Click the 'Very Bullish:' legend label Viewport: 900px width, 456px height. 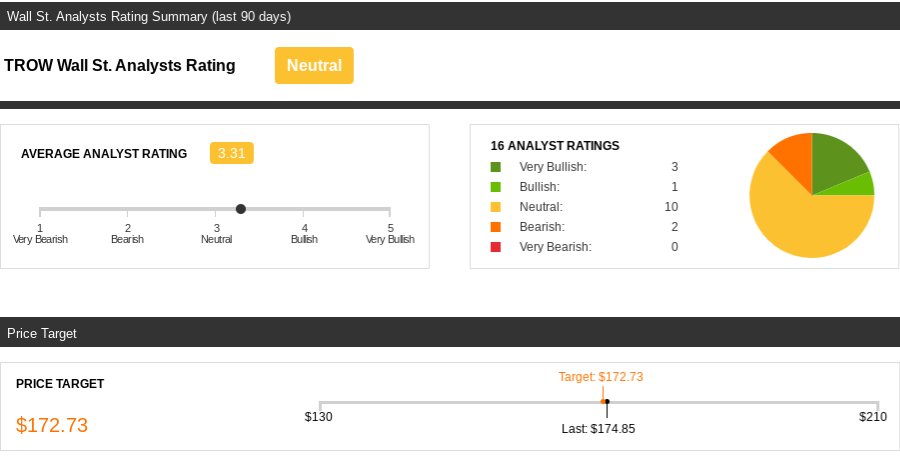click(553, 167)
